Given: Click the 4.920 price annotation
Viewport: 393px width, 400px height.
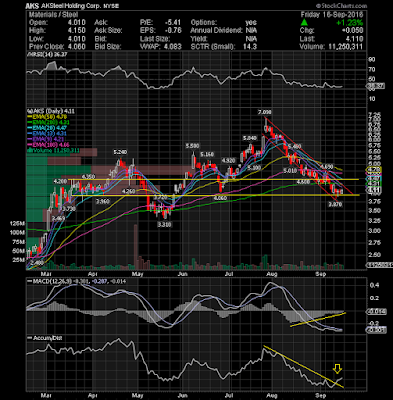Looking at the screenshot, I should [x=229, y=161].
